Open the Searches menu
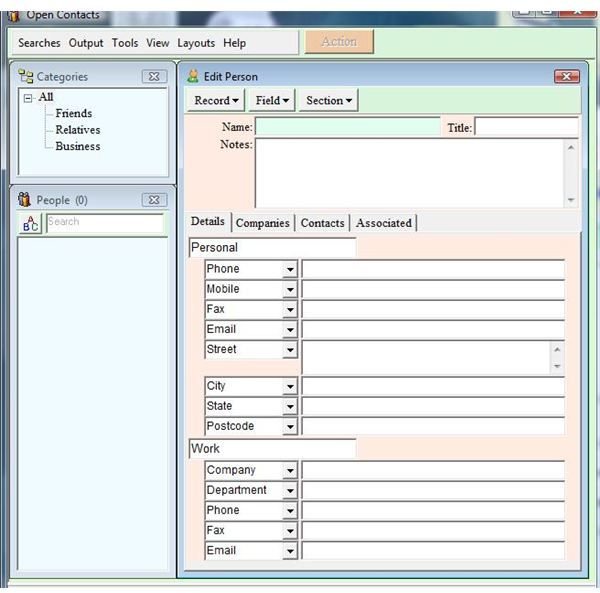 pyautogui.click(x=39, y=43)
